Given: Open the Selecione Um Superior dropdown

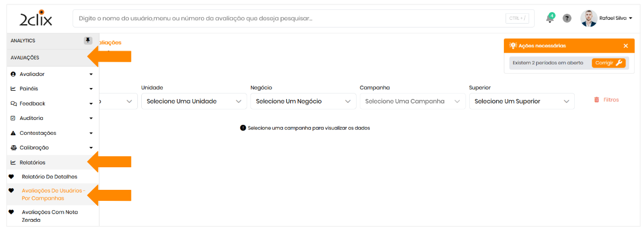Looking at the screenshot, I should (521, 101).
